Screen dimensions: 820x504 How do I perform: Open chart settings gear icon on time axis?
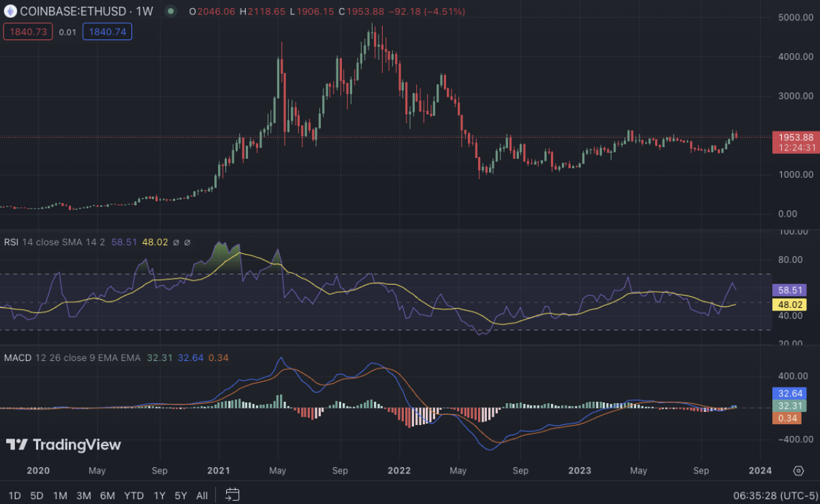pyautogui.click(x=799, y=471)
